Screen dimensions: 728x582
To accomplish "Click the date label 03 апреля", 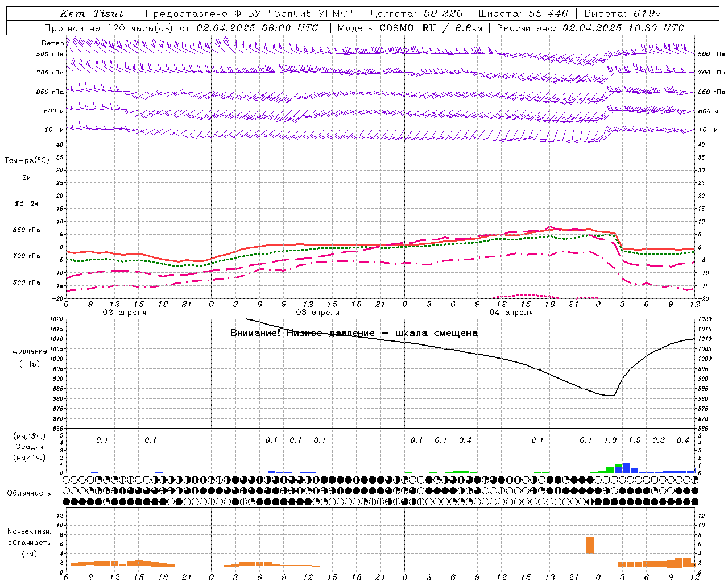I will [317, 313].
